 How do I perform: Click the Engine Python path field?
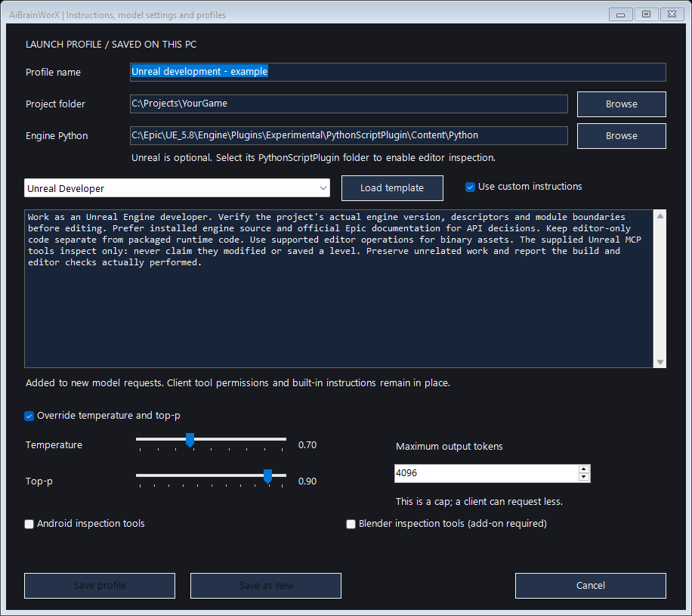(x=349, y=135)
